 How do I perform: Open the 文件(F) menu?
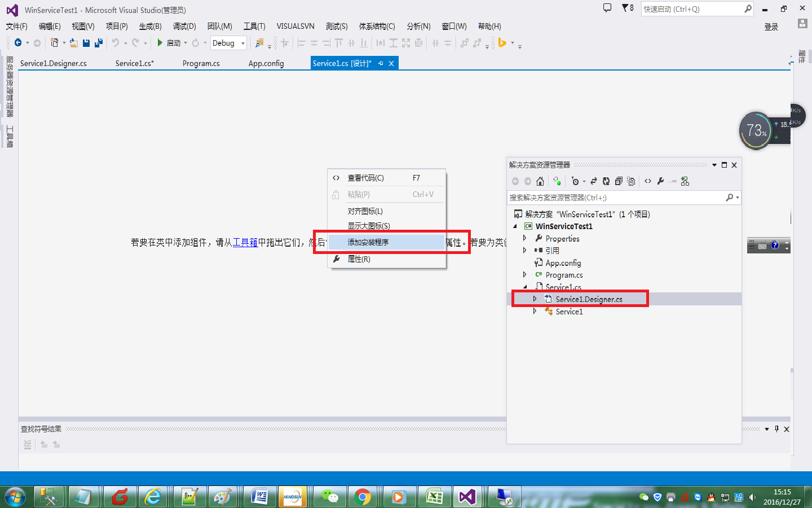point(16,26)
